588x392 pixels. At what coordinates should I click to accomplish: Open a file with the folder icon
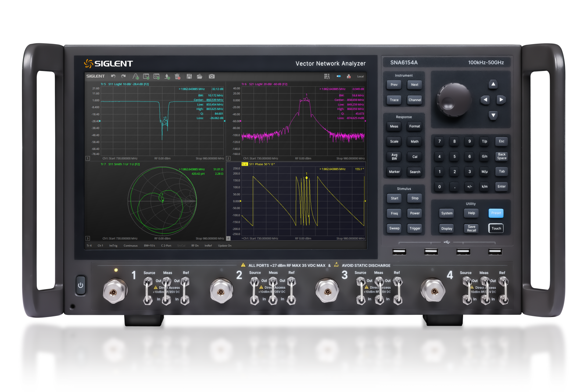click(x=200, y=76)
